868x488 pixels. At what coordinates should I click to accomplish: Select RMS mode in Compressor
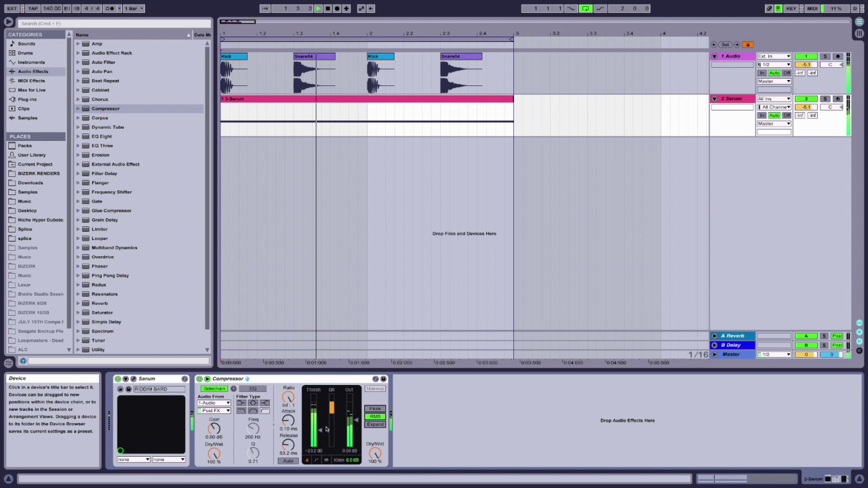click(375, 417)
